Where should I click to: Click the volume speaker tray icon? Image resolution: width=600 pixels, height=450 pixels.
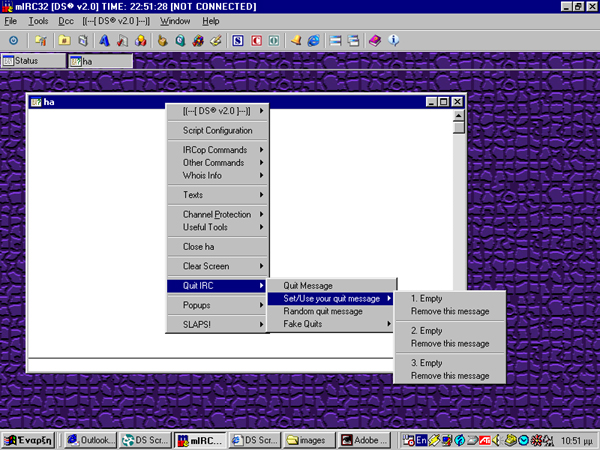[497, 440]
